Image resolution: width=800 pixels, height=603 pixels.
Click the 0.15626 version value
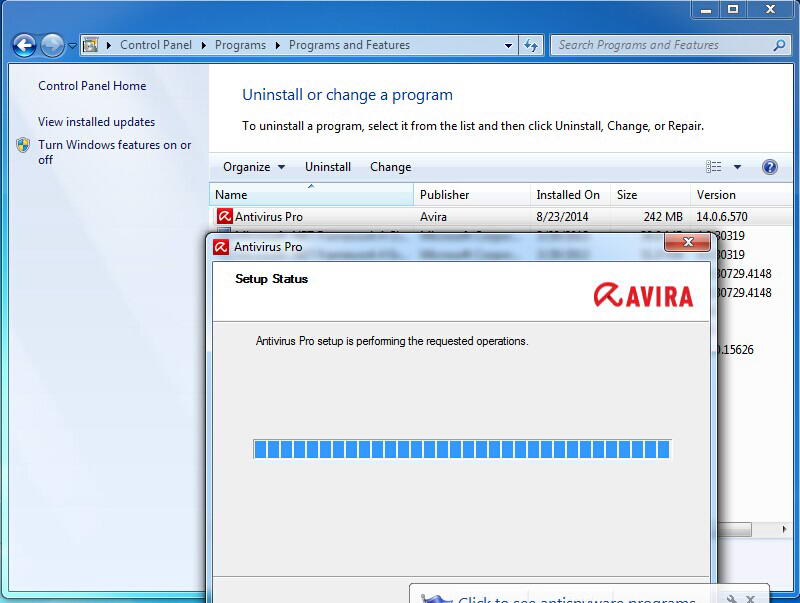[x=735, y=350]
